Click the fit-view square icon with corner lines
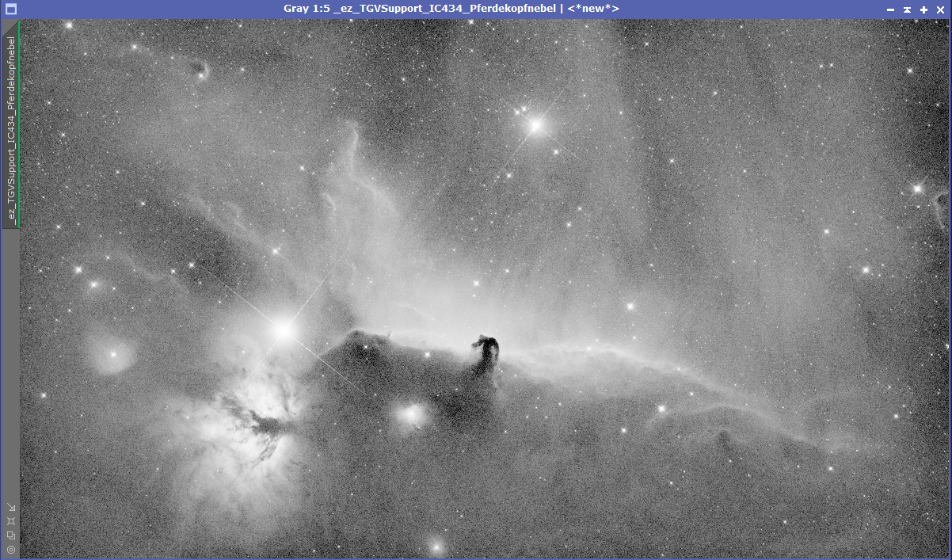Viewport: 952px width, 560px height. pyautogui.click(x=10, y=521)
